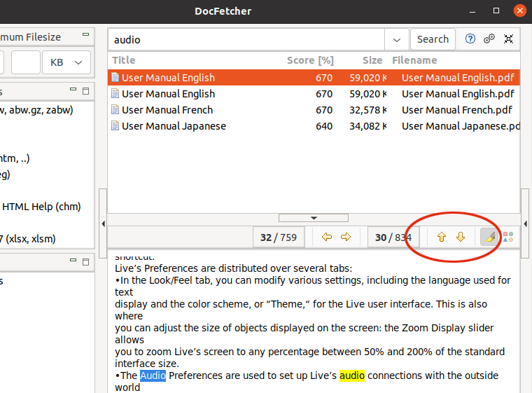Click the arrows-inward icon beside the gears
This screenshot has height=393, width=532.
point(508,39)
